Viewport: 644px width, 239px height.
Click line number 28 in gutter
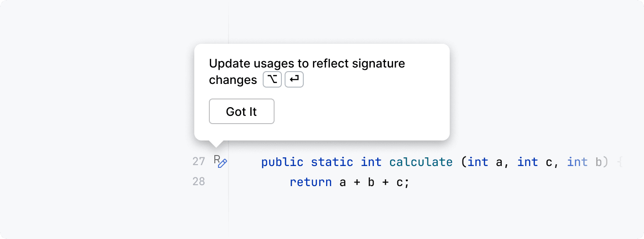pos(199,182)
